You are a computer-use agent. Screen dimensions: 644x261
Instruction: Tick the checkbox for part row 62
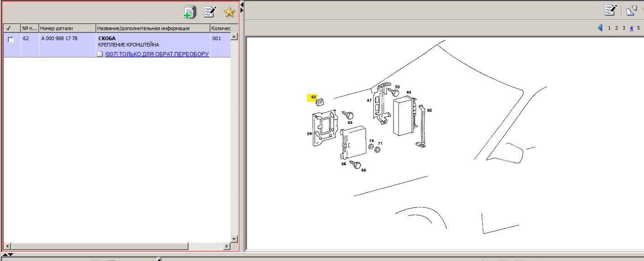[x=11, y=40]
